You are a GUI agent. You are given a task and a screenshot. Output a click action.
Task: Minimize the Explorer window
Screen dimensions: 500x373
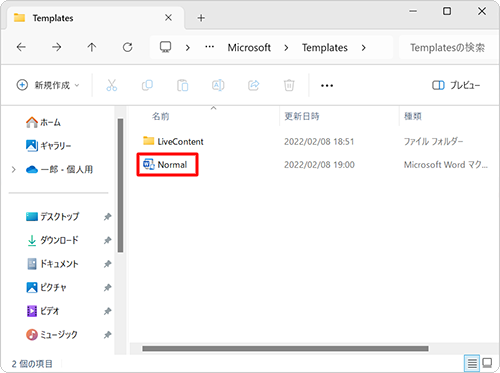coord(413,11)
